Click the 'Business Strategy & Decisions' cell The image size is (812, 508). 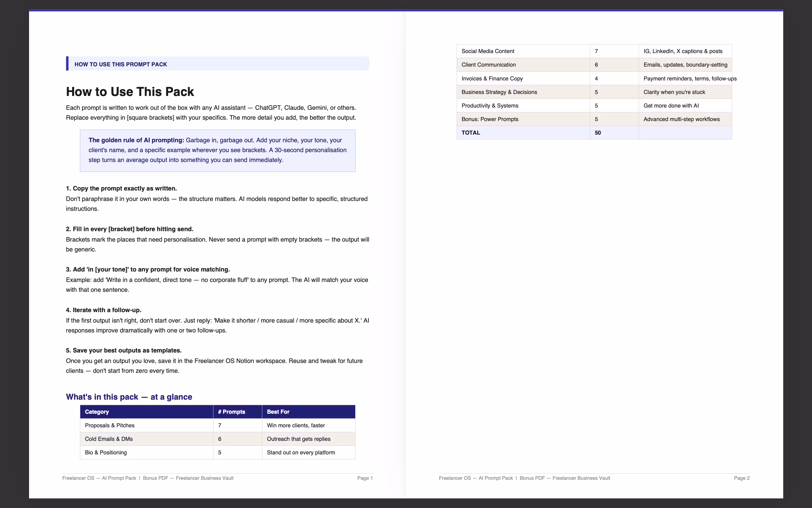tap(523, 92)
